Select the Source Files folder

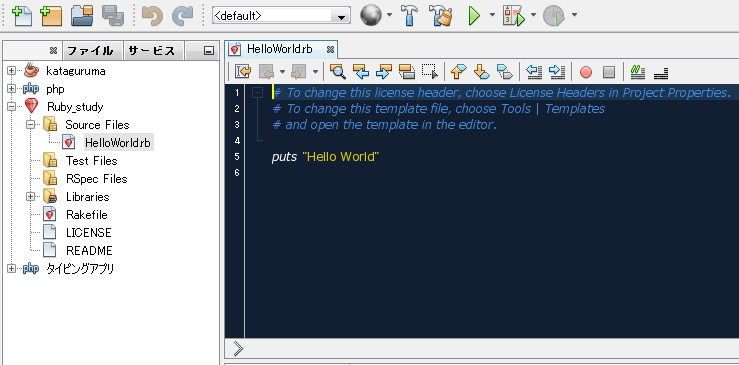[x=97, y=125]
